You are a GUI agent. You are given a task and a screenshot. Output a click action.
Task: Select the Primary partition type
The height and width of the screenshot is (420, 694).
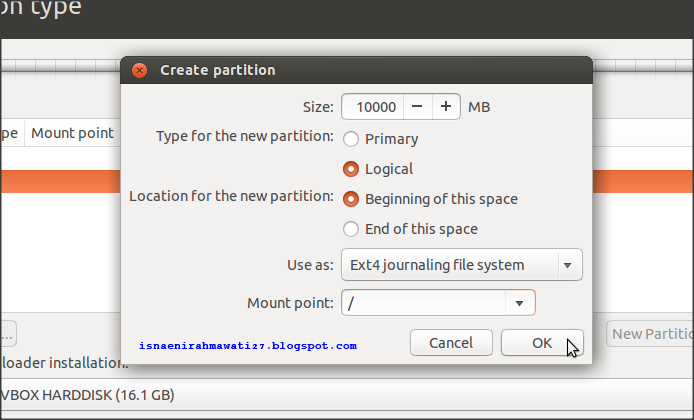pos(351,139)
